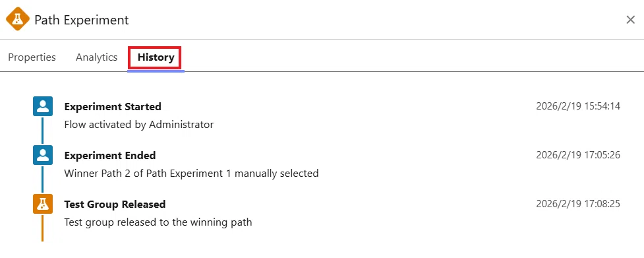Click orange timeline line below Test Group Released

coord(42,228)
